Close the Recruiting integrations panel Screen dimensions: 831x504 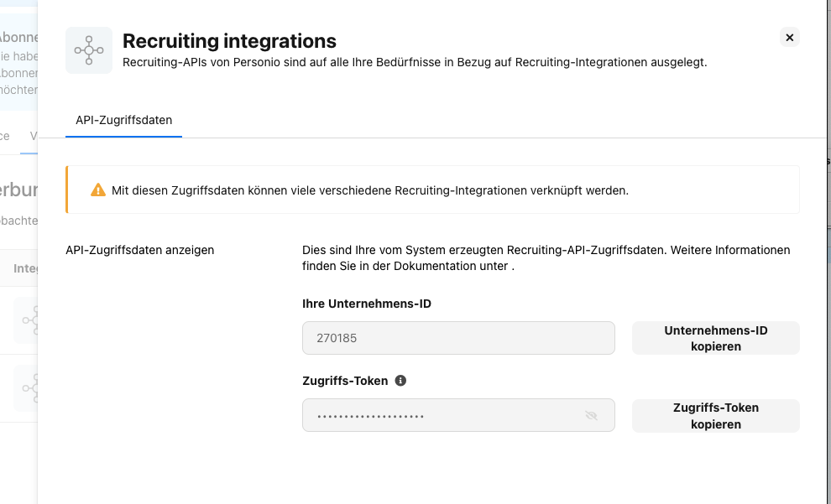tap(789, 37)
